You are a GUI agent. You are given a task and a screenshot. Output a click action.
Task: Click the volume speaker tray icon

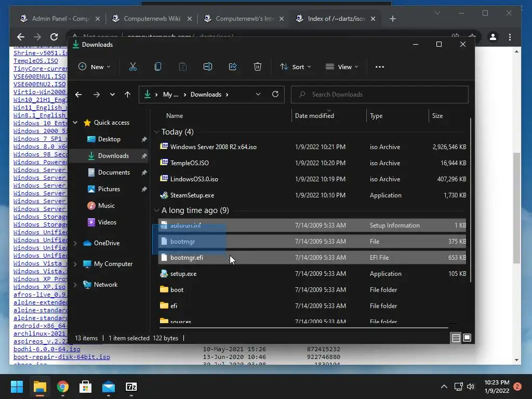471,387
